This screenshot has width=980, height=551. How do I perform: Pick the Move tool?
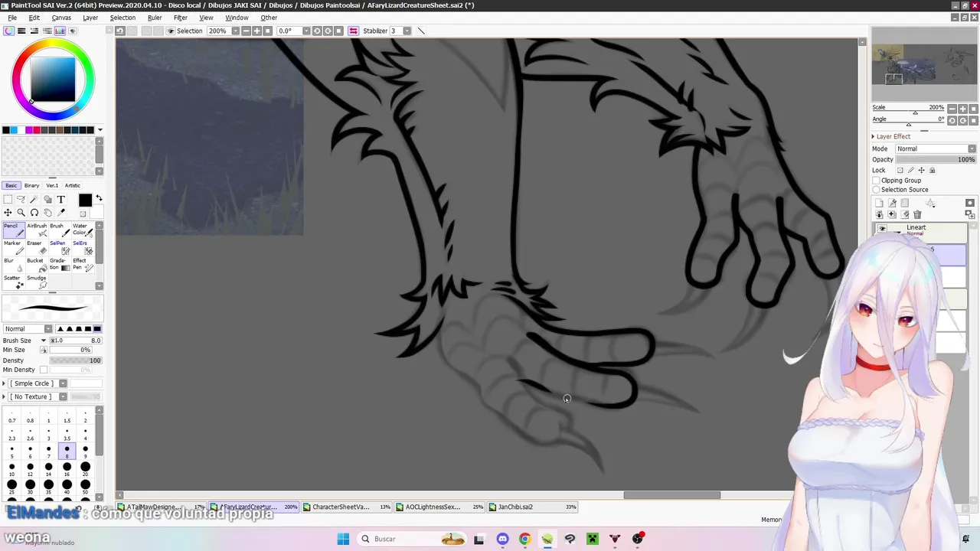[x=8, y=213]
